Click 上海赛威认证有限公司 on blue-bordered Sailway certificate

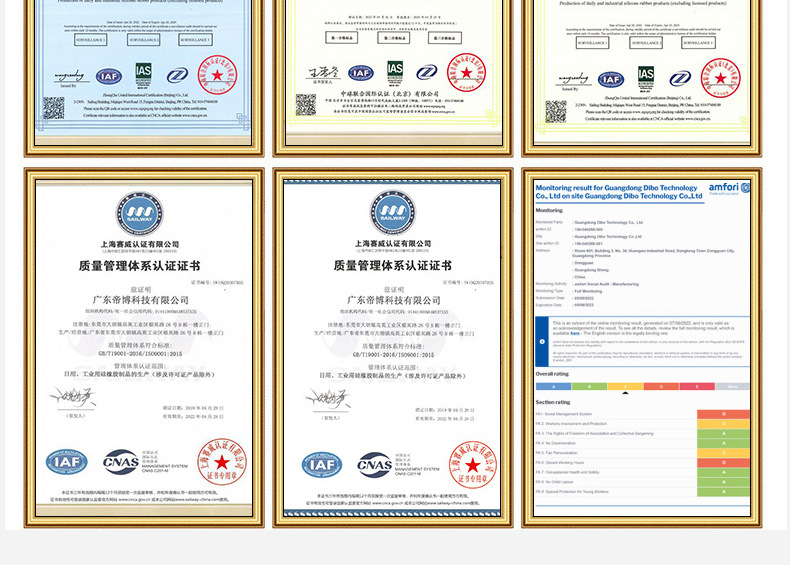tap(392, 243)
